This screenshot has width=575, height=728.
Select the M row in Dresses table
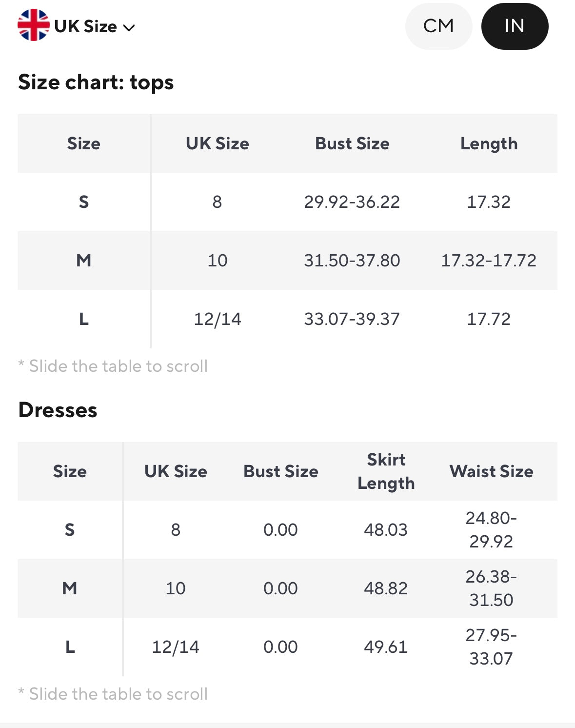(x=70, y=588)
